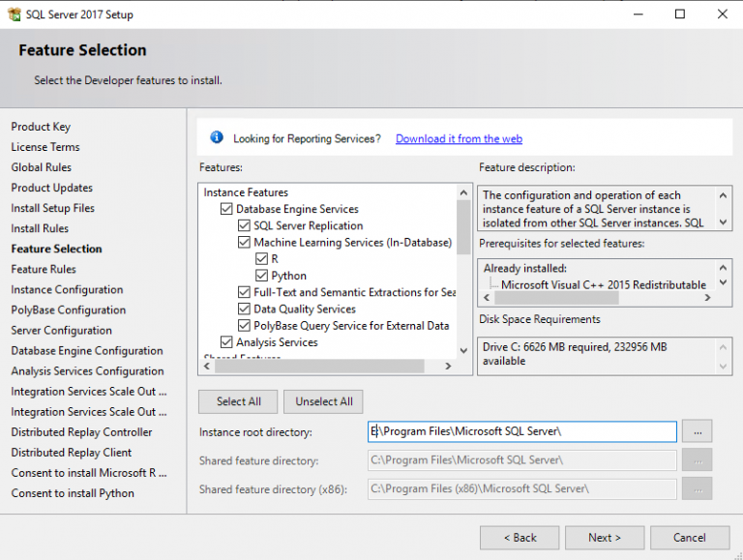The height and width of the screenshot is (560, 743).
Task: Select Consent to install Microsoft R step
Action: tap(89, 473)
